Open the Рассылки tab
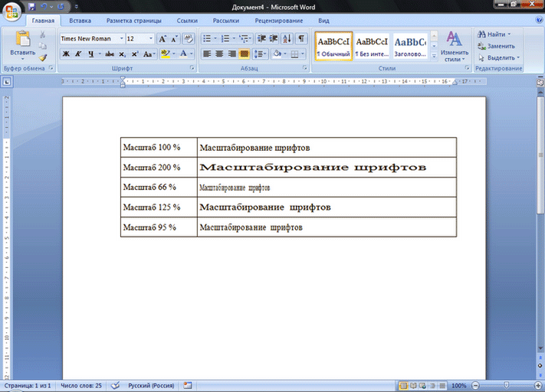Screen dimensions: 545x392 [226, 21]
